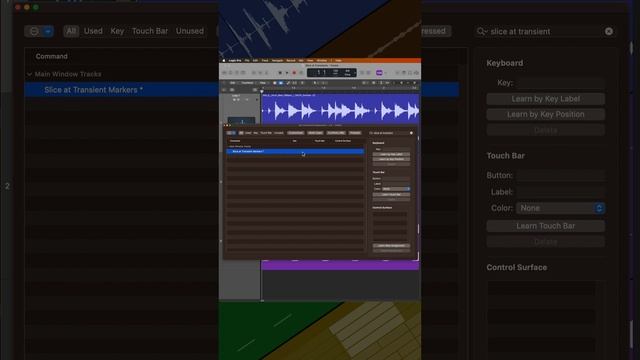This screenshot has height=360, width=640.
Task: Click the LCD position display in the video's control bar
Action: coord(331,73)
